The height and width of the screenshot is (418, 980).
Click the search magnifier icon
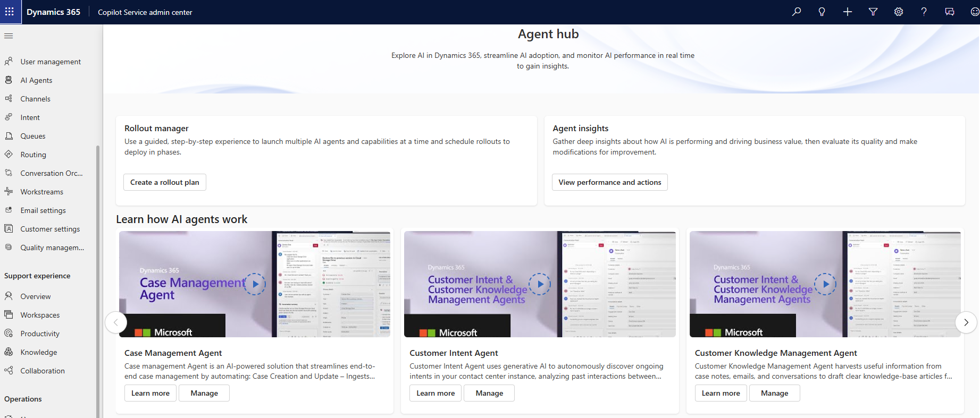pos(797,12)
